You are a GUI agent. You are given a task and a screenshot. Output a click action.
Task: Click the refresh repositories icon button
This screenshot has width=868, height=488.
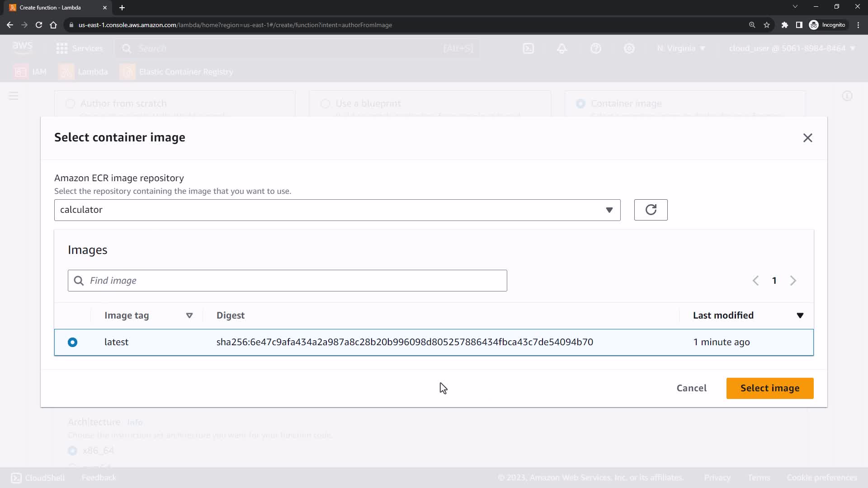[651, 210]
